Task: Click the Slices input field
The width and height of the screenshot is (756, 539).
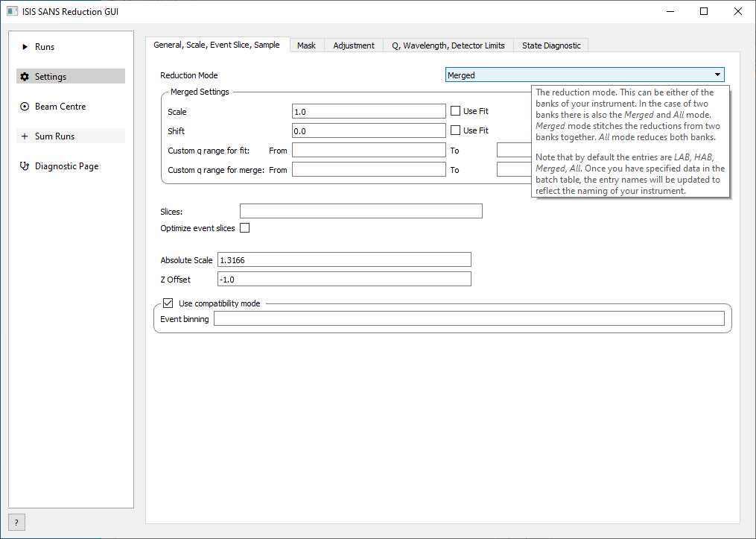Action: (x=361, y=211)
